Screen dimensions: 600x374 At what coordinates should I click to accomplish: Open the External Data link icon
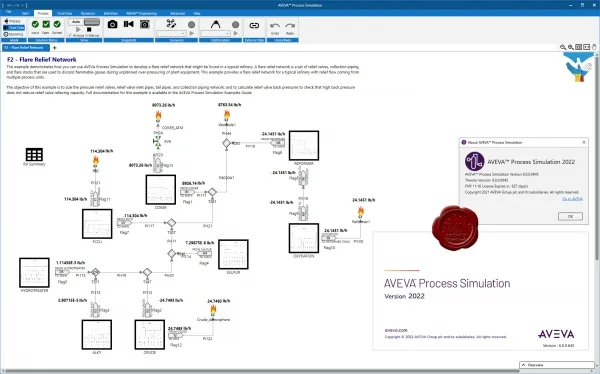(x=254, y=26)
